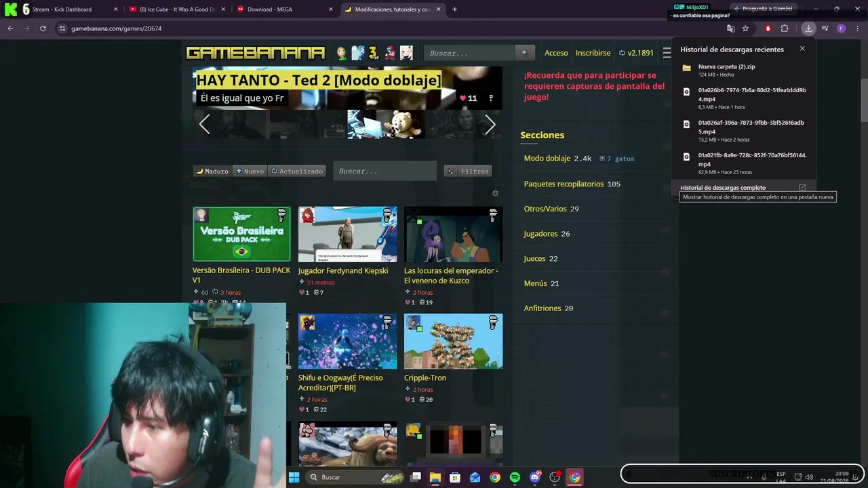Open the Jueces section

coord(534,258)
